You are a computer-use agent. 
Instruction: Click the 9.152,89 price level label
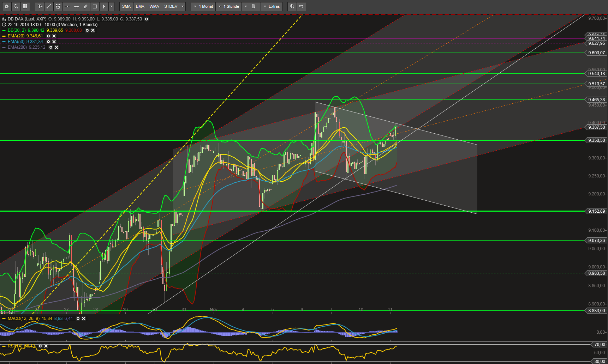click(x=596, y=211)
